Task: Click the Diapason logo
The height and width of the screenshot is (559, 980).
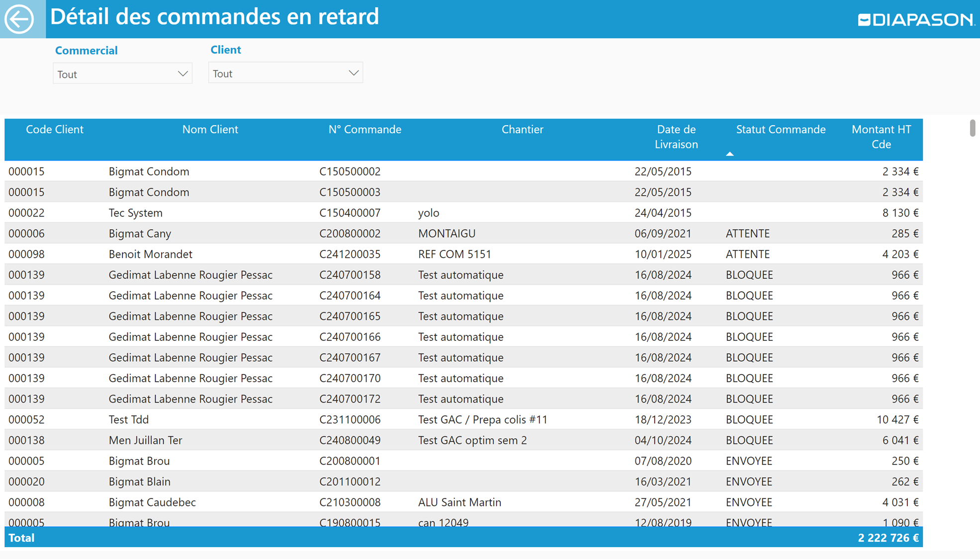Action: (916, 20)
